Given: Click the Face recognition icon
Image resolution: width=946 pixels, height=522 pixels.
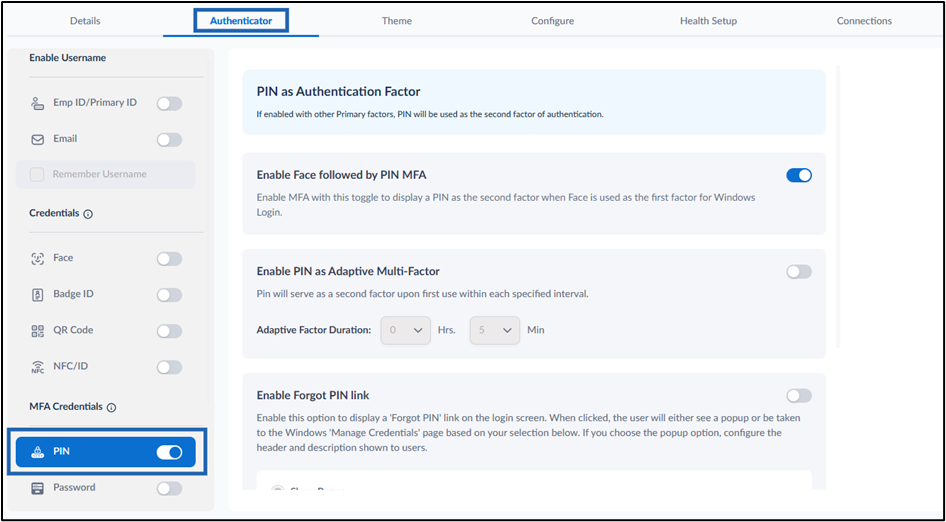Looking at the screenshot, I should (37, 259).
